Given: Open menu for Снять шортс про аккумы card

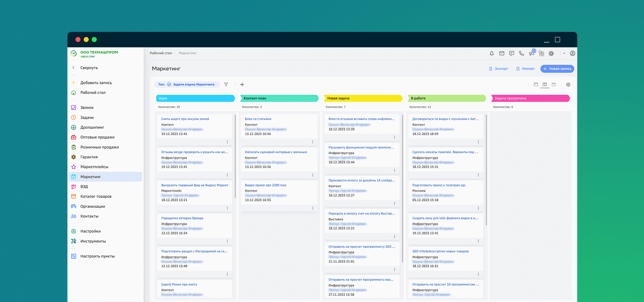Looking at the screenshot, I should coord(227,142).
